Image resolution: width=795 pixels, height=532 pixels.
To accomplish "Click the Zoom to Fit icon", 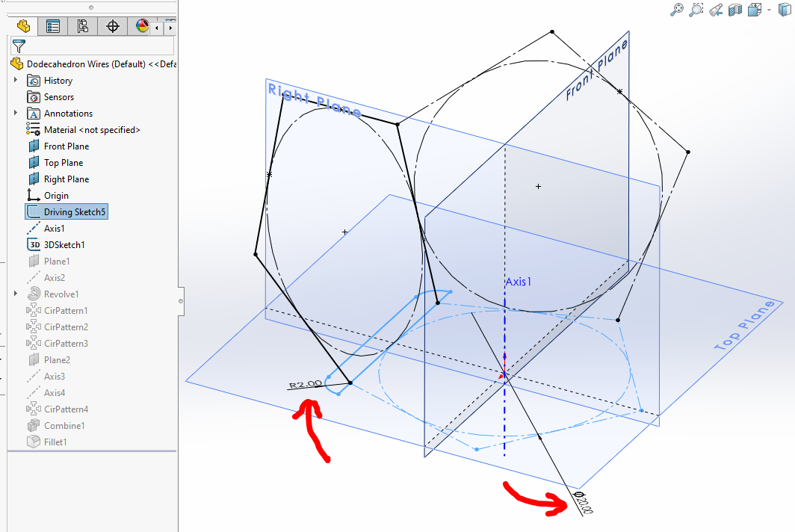I will click(676, 10).
